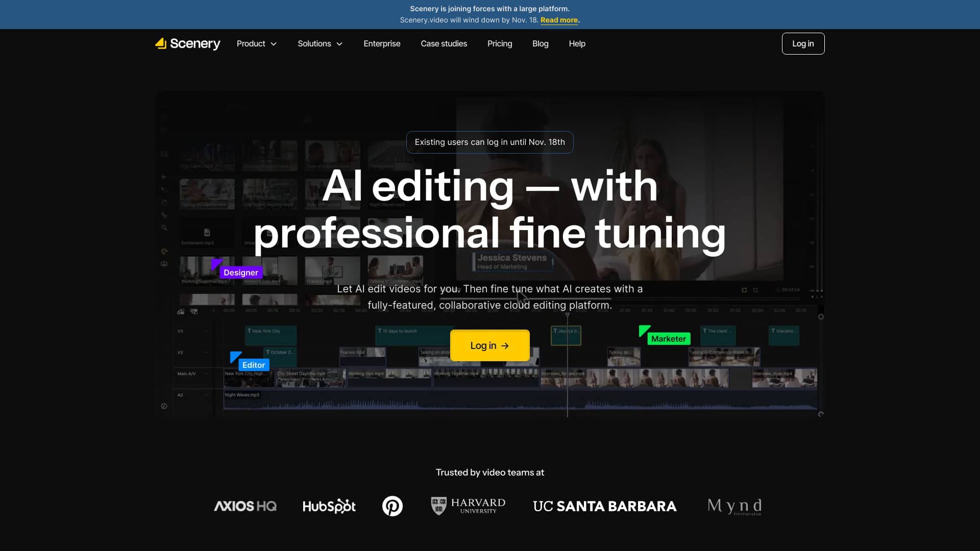Open the Product dropdown menu
Viewport: 980px width, 551px height.
(257, 43)
